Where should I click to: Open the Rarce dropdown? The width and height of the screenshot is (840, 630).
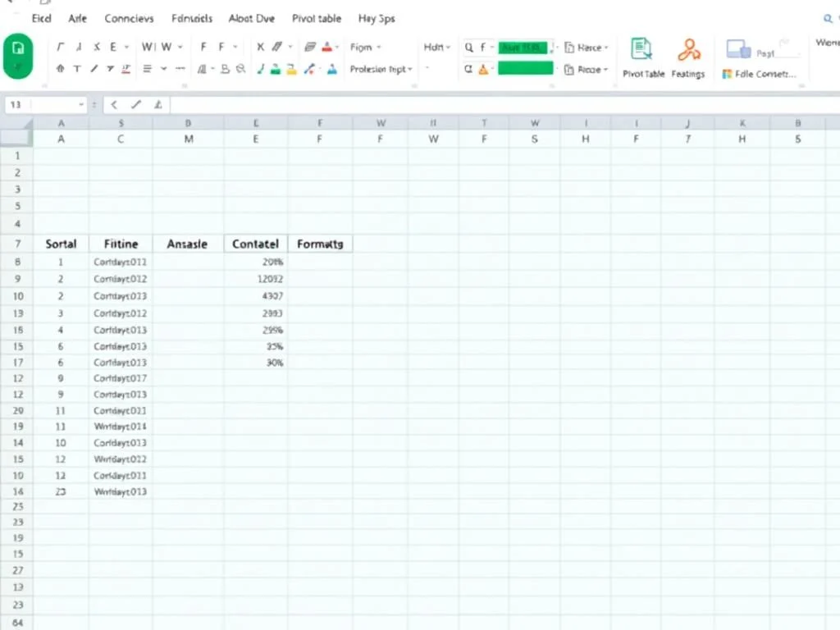(587, 48)
